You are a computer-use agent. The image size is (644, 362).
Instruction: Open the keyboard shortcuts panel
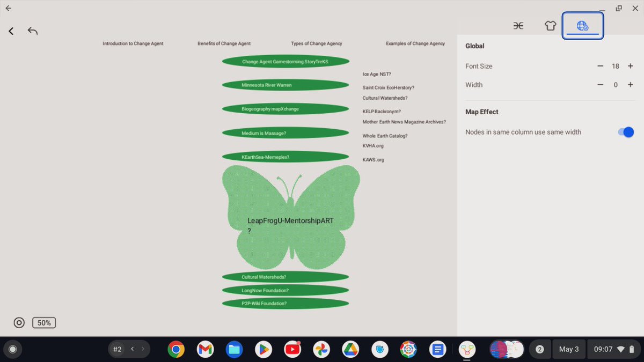518,25
